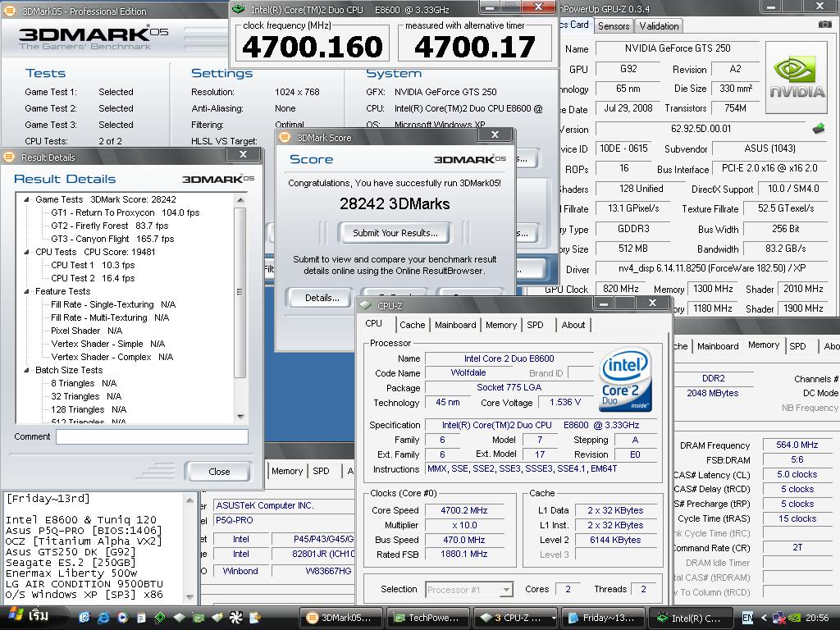Switch to Intel(R) C... taskbar button
Screen dimensions: 840x630
pos(690,618)
